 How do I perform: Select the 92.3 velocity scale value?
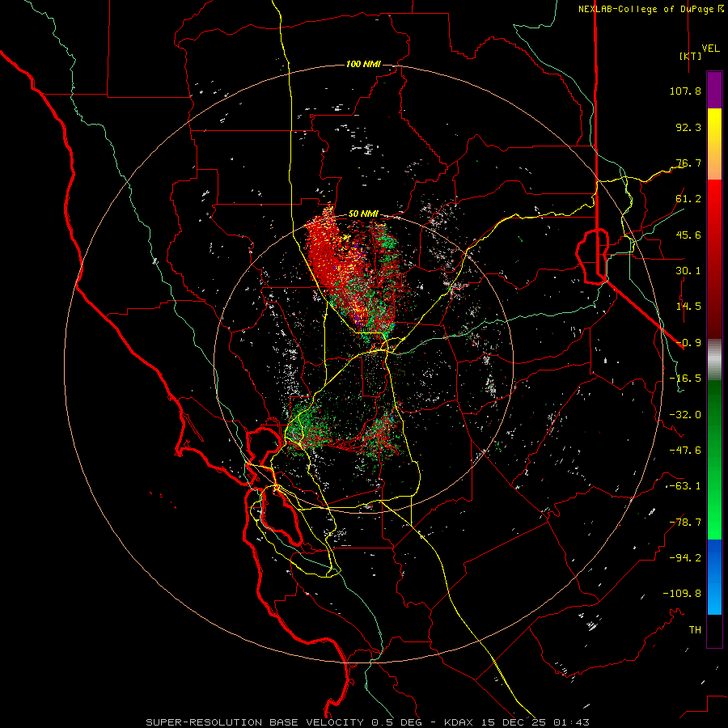click(x=688, y=127)
